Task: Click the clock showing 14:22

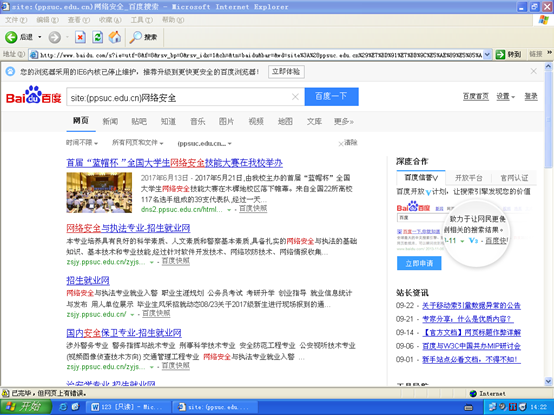Action: (x=538, y=407)
